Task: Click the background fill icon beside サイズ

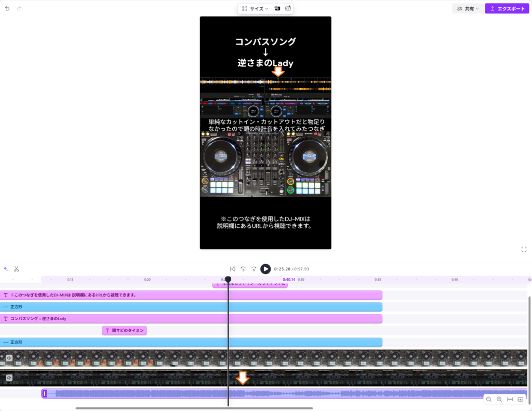Action: pyautogui.click(x=277, y=9)
